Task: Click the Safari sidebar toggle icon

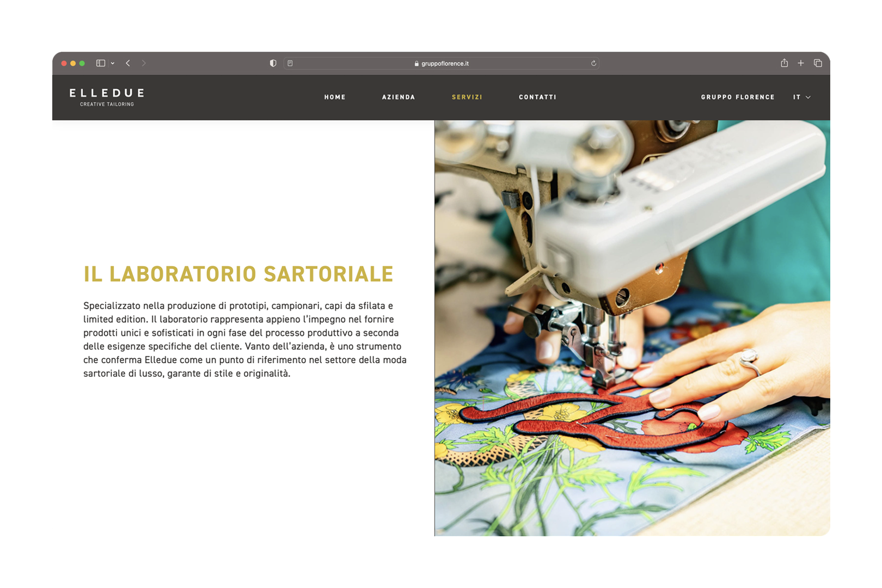Action: click(101, 63)
